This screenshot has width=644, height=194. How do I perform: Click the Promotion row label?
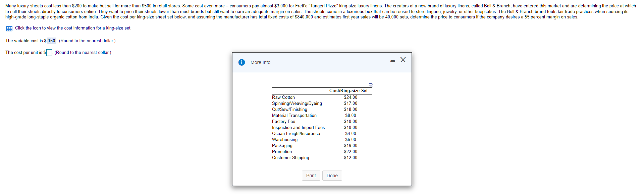click(x=282, y=152)
